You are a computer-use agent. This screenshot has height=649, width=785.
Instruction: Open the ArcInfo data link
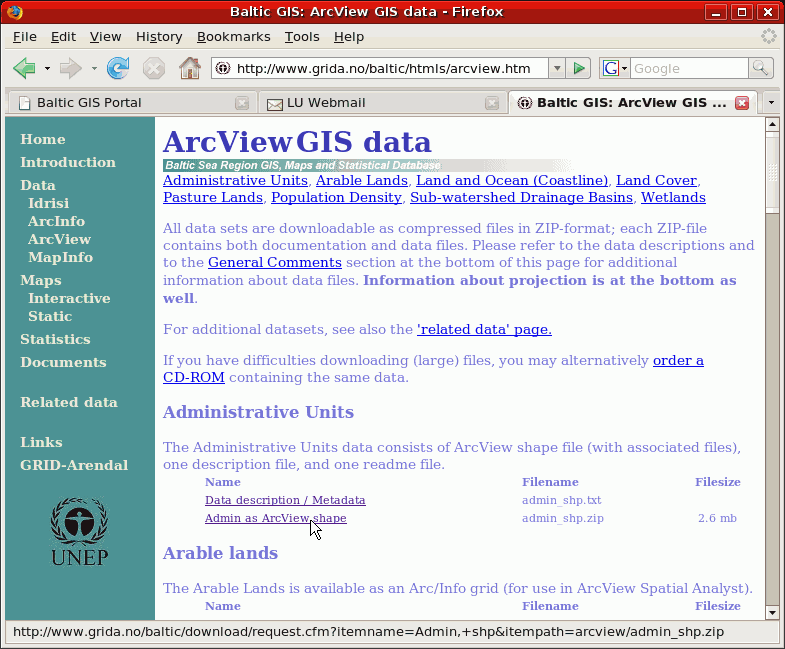point(57,221)
